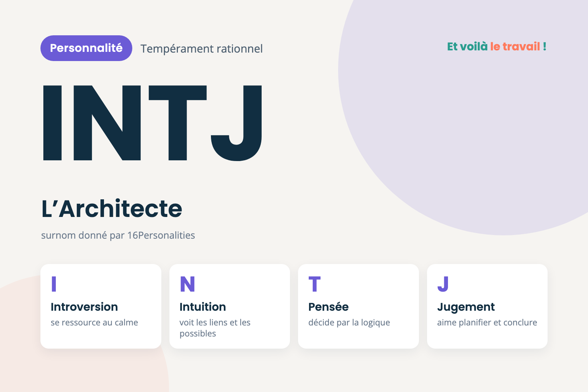Click the 'se ressource au calme' description
The image size is (588, 392).
[x=94, y=322]
